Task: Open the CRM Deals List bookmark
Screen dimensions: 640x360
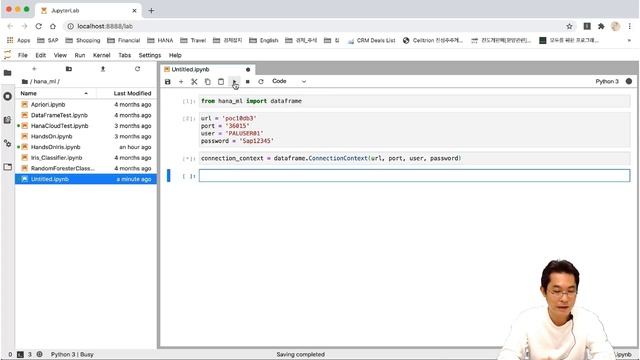Action: [371, 40]
